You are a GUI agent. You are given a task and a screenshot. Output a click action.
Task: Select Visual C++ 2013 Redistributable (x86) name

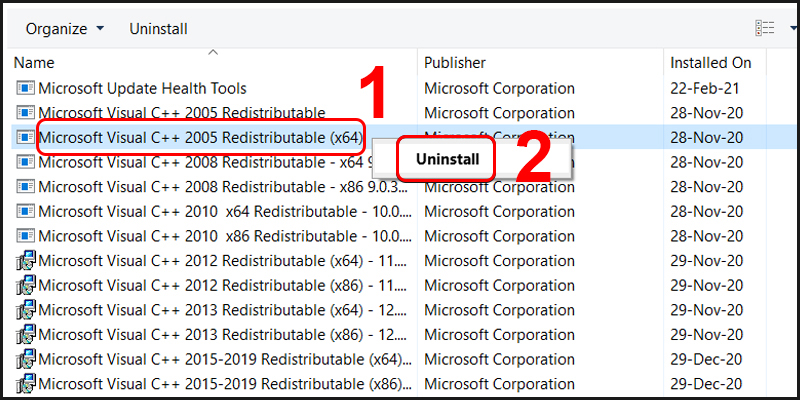tap(223, 335)
